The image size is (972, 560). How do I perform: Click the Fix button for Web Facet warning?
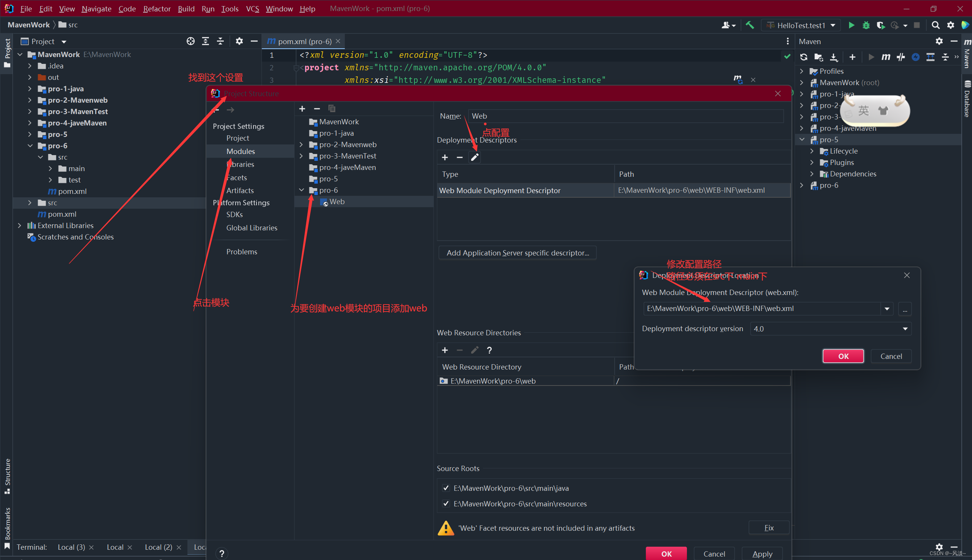[768, 528]
